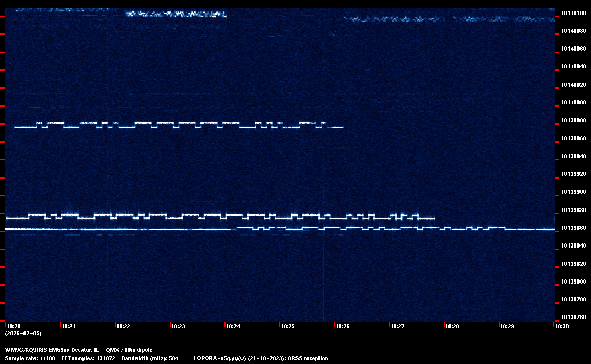Image resolution: width=591 pixels, height=364 pixels.
Task: Click the LOPORA-v5g QRSS reception text
Action: coord(261,358)
